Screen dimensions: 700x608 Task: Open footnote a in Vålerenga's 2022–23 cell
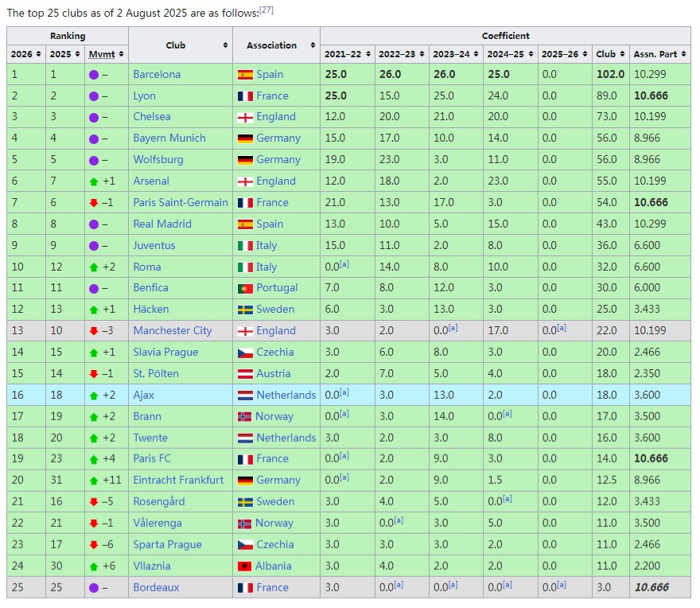(399, 520)
